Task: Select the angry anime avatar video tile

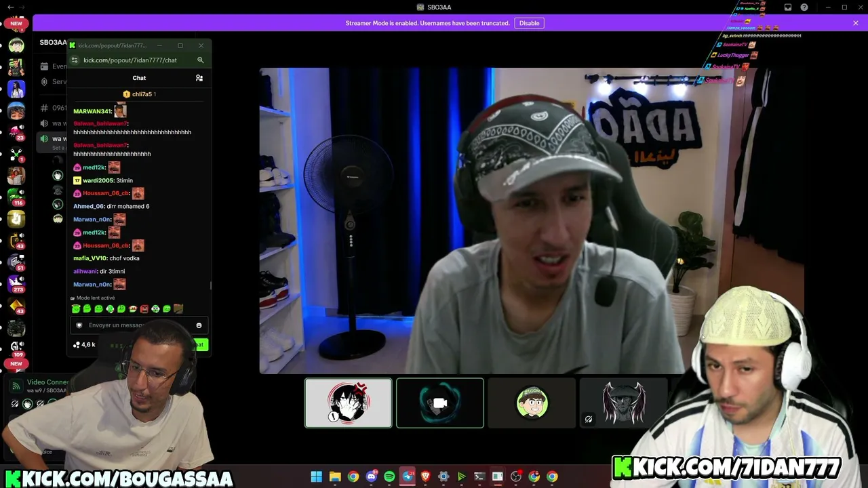Action: coord(348,403)
